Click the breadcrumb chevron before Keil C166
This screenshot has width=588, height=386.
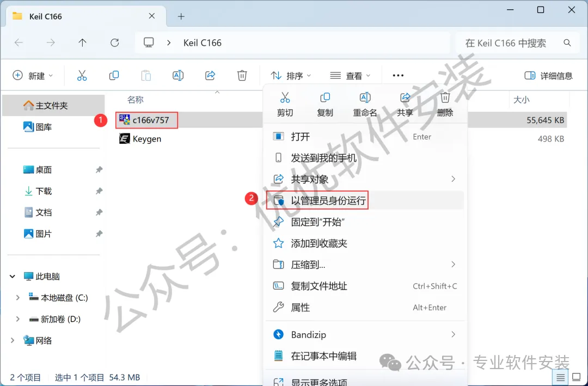(x=169, y=43)
